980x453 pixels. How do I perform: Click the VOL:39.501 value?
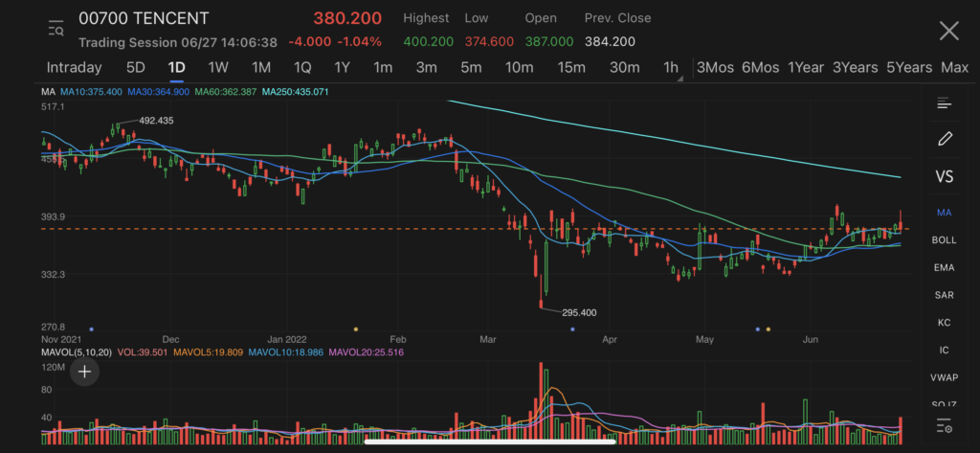point(143,352)
